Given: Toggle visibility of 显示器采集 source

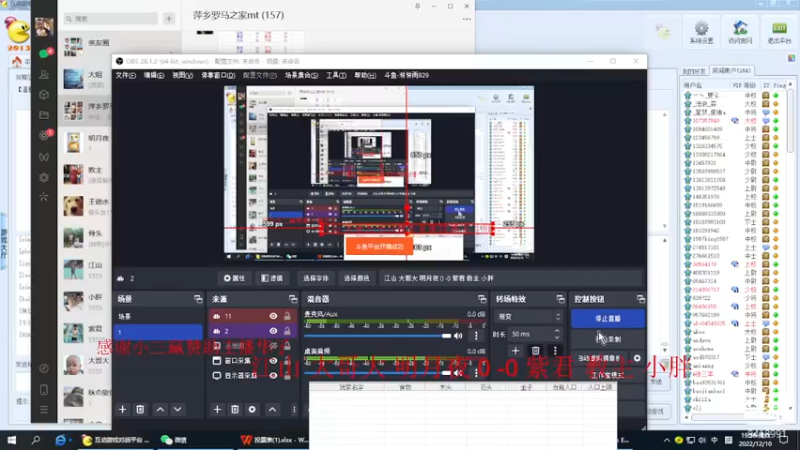Looking at the screenshot, I should click(273, 376).
